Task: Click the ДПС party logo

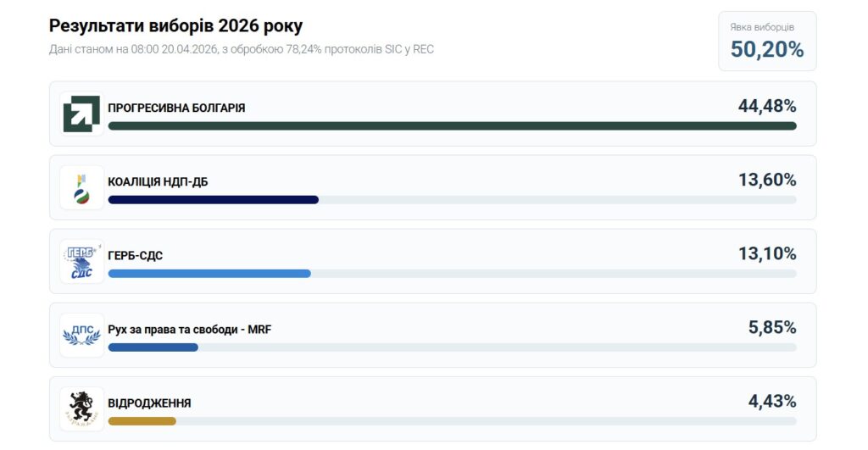Action: (81, 336)
